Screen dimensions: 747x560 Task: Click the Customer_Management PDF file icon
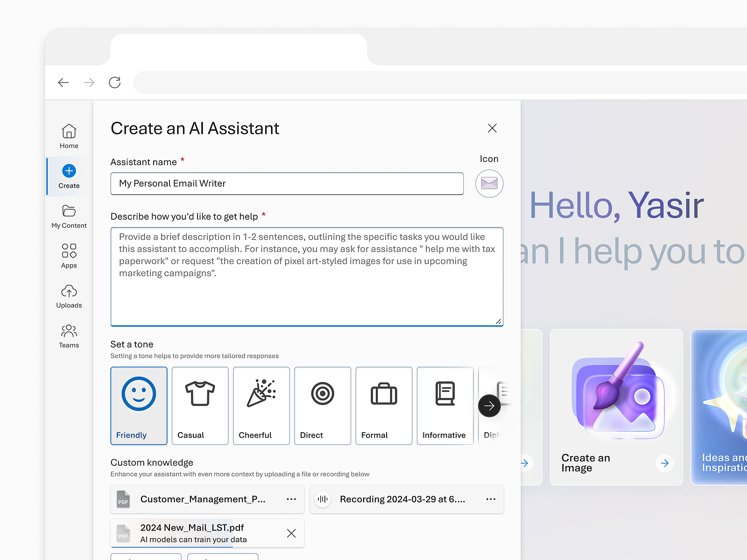click(x=123, y=499)
